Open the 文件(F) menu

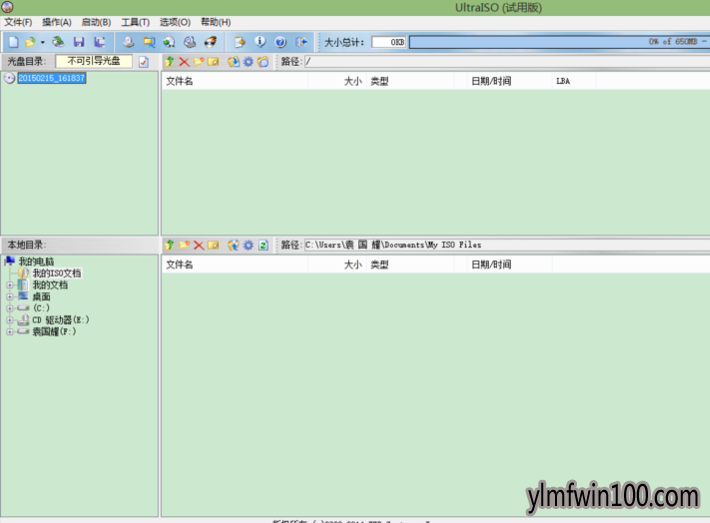coord(18,22)
